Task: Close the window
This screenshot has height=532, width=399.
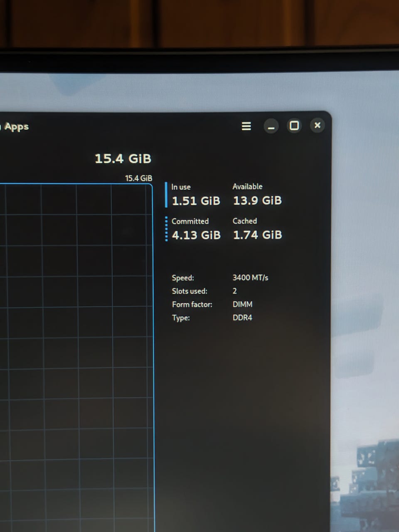Action: pos(318,125)
